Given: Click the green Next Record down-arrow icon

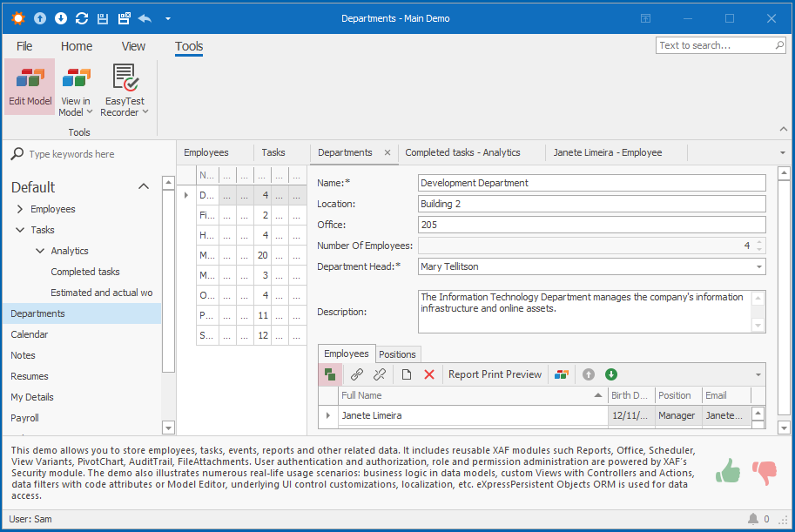Looking at the screenshot, I should [611, 374].
